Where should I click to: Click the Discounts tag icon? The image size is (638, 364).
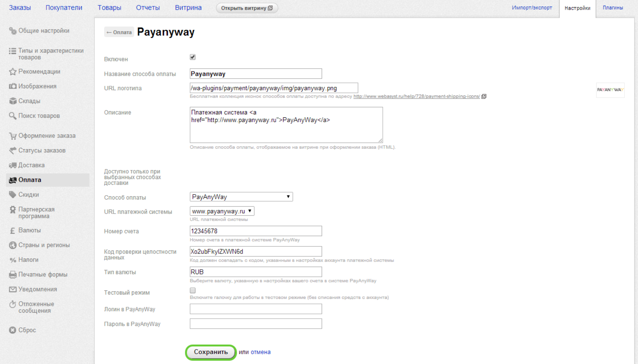tap(13, 195)
